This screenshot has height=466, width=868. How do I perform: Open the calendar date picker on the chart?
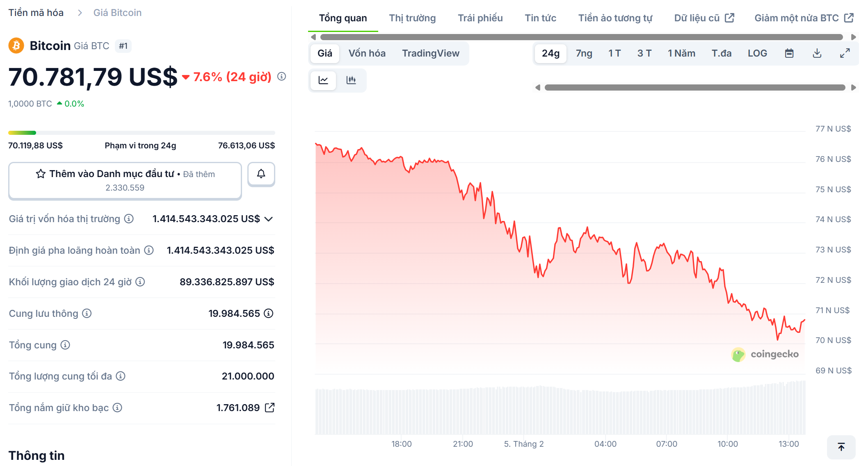[x=789, y=53]
